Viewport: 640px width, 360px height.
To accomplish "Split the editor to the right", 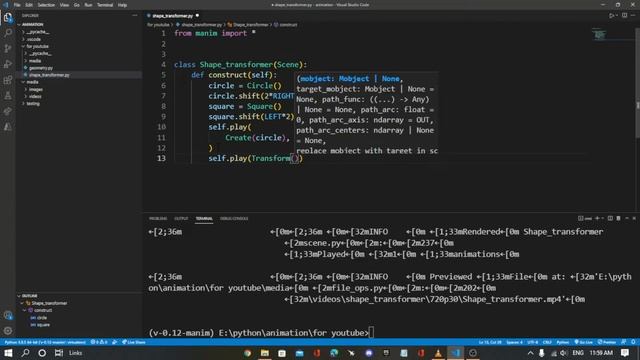I will click(x=624, y=16).
